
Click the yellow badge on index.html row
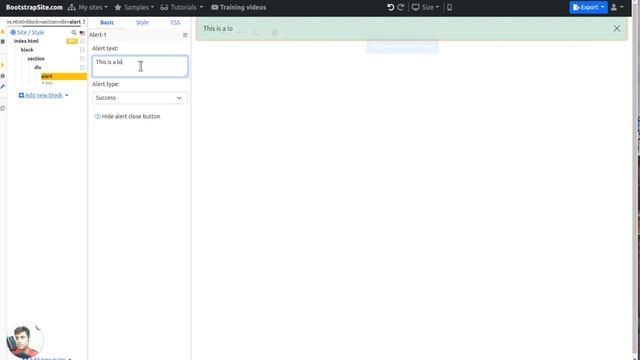(x=72, y=41)
